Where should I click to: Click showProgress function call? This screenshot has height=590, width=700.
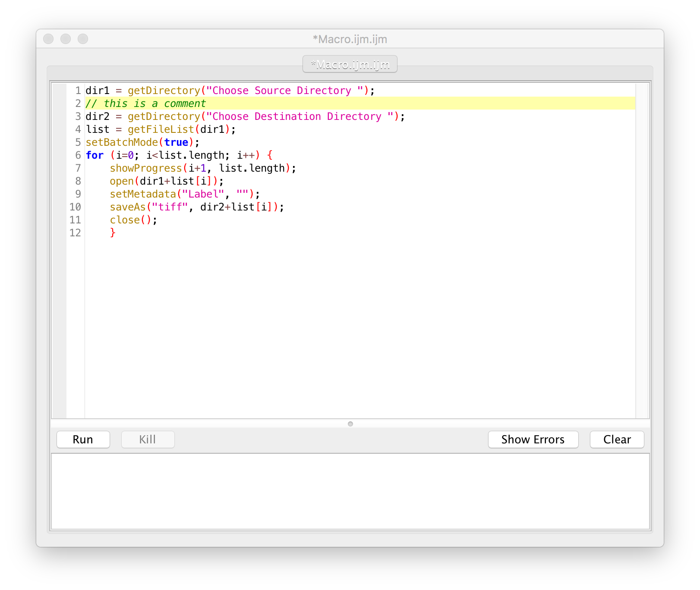[146, 168]
